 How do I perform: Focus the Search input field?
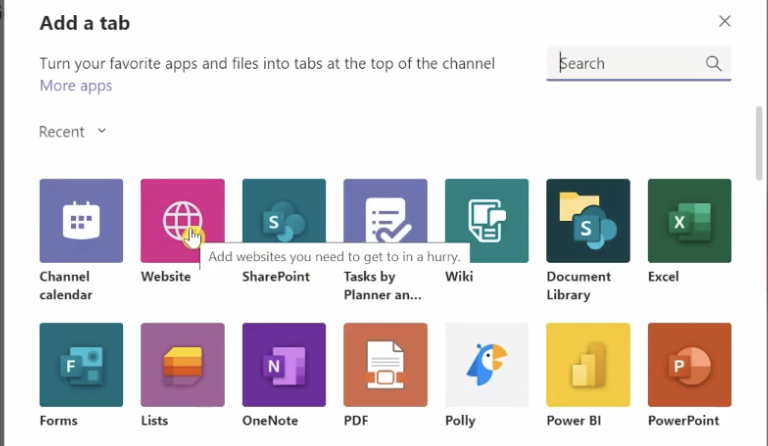click(x=639, y=63)
